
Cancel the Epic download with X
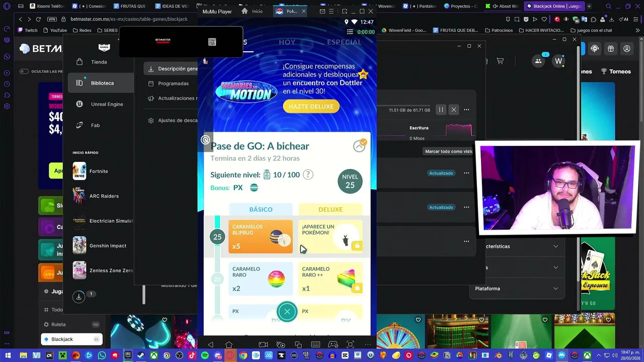click(454, 110)
